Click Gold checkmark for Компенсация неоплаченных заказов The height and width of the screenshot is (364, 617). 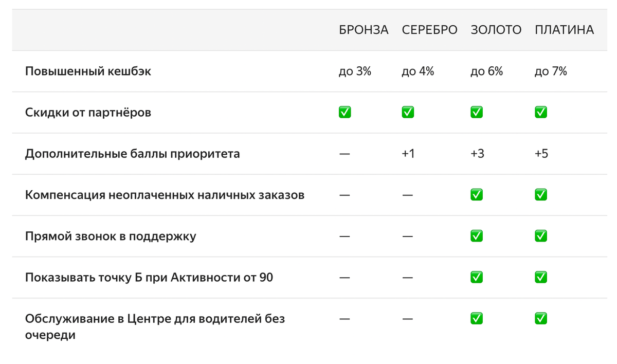(477, 195)
